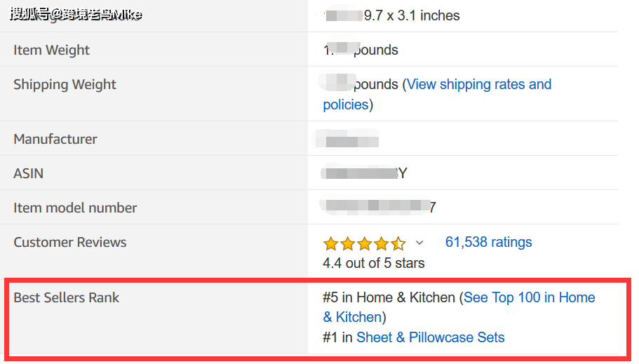Image resolution: width=639 pixels, height=364 pixels.
Task: Open See Top 100 in Home & Kitchen
Action: pos(529,298)
